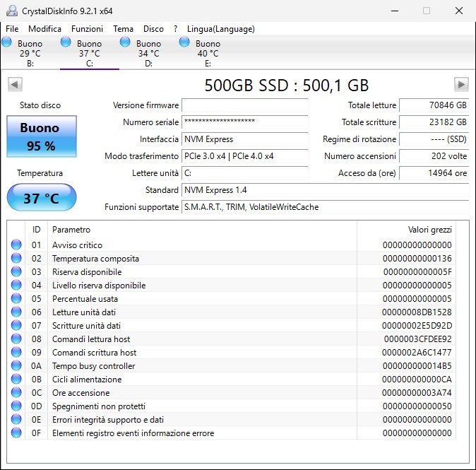Screen dimensions: 476x470
Task: Click the 500GB SSD : 500,1 GB title
Action: 287,86
